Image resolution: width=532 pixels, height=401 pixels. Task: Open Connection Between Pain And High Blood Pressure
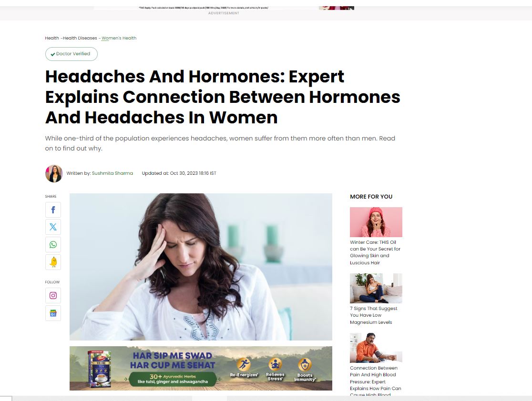click(x=375, y=381)
